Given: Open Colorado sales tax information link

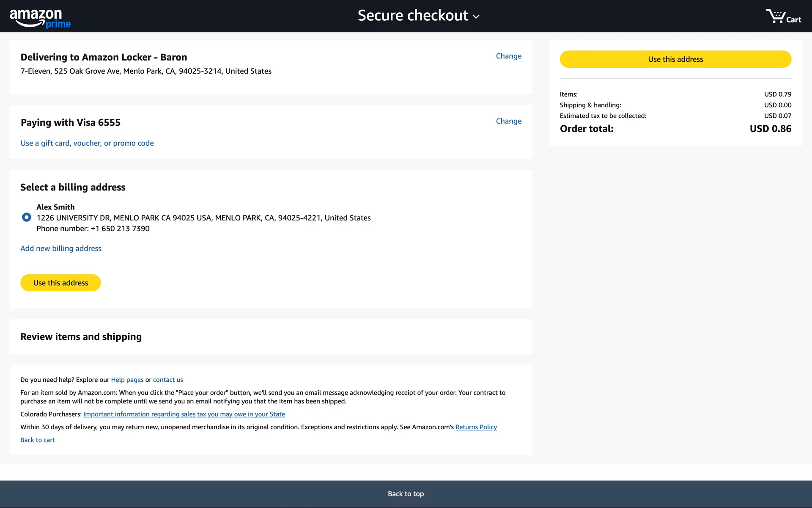Looking at the screenshot, I should (184, 414).
